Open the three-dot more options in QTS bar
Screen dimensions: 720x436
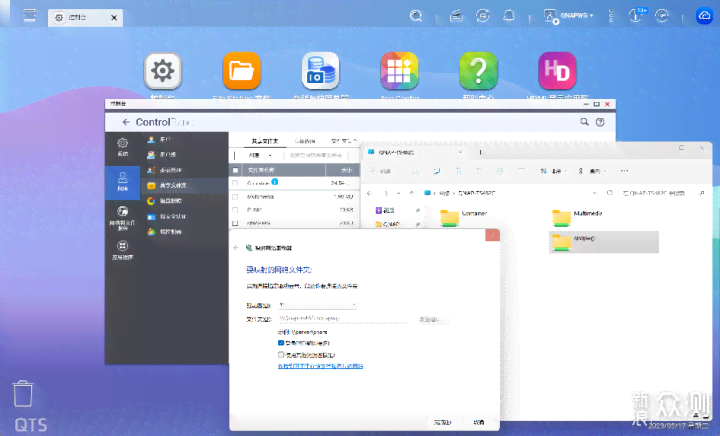coord(611,16)
